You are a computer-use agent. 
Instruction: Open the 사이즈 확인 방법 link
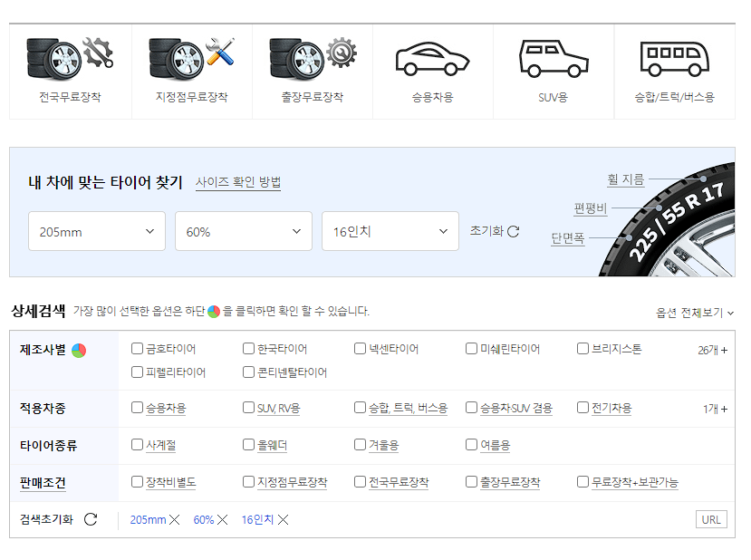coord(238,182)
